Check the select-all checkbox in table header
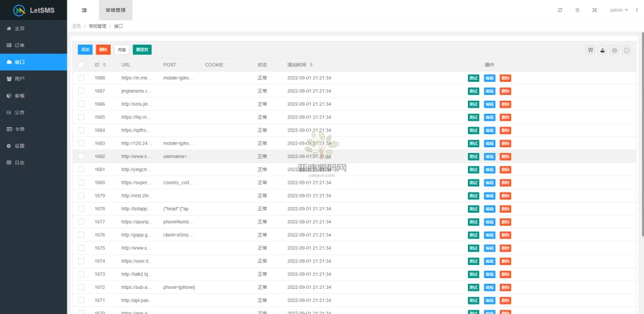The image size is (644, 314). point(81,65)
